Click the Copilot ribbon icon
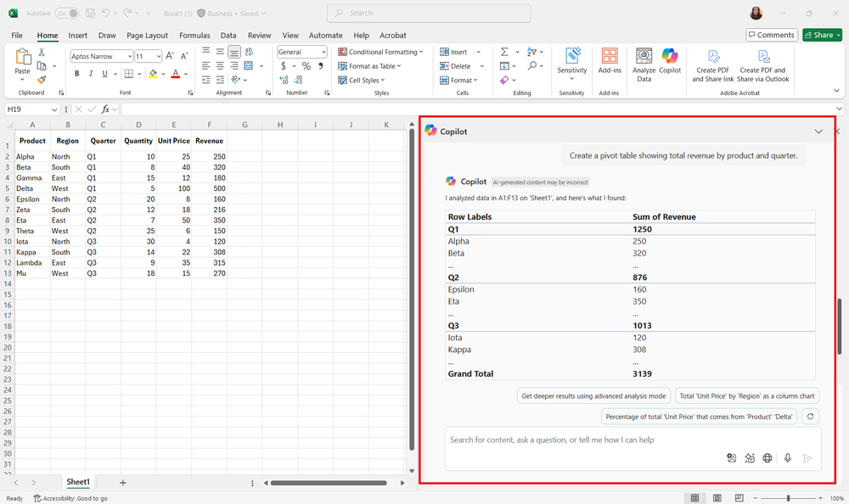This screenshot has height=504, width=849. [x=670, y=61]
